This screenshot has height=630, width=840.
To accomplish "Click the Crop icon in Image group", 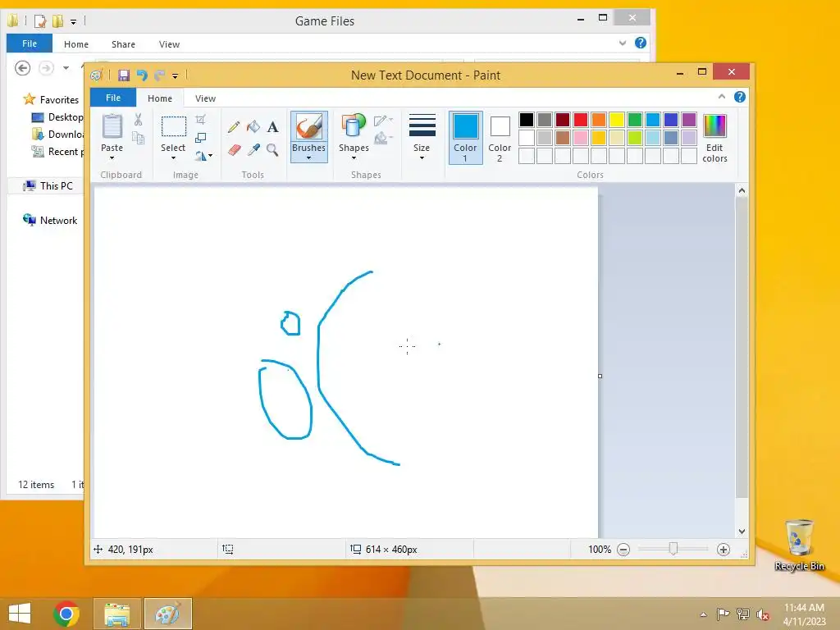I will click(200, 120).
